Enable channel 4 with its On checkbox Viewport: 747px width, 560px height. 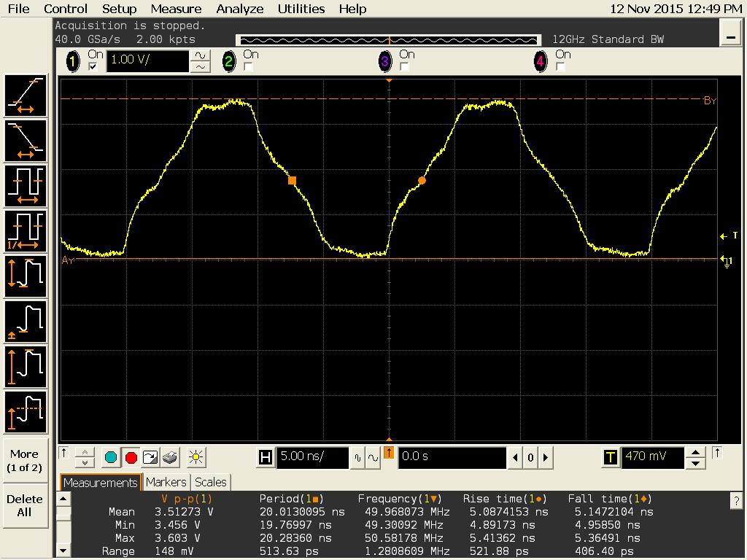click(560, 67)
